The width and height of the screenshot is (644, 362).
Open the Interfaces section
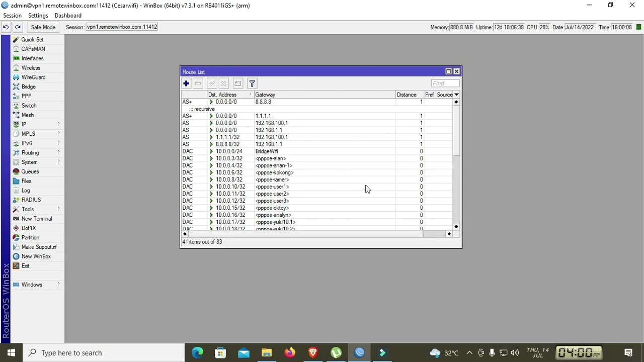pyautogui.click(x=32, y=58)
